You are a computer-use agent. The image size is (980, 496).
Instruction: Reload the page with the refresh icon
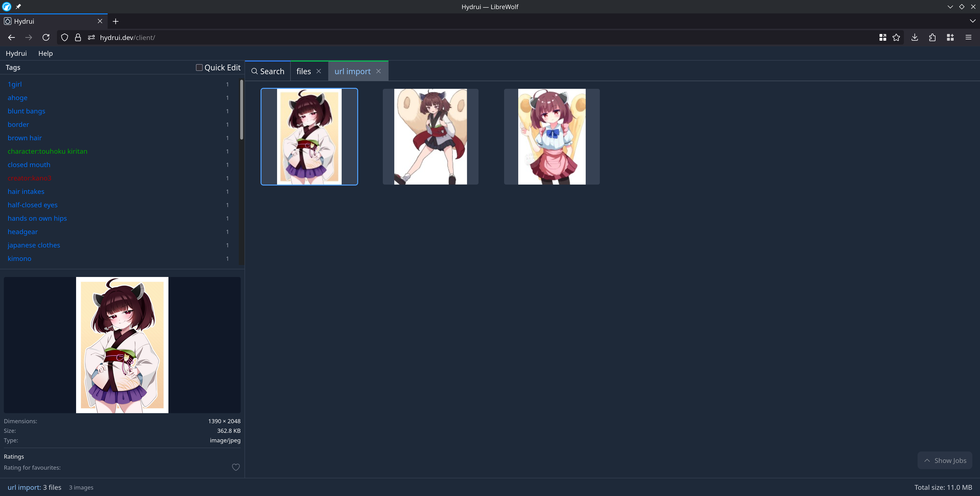[46, 37]
